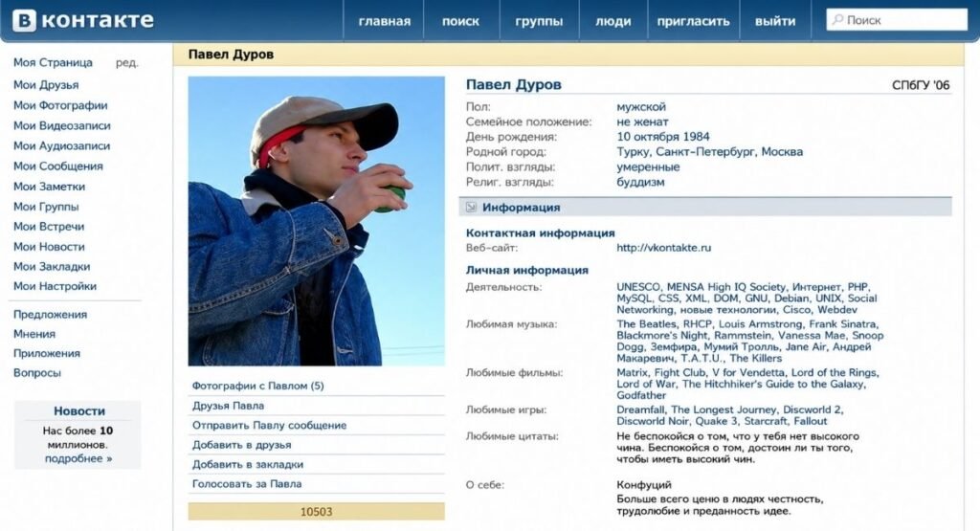Open Мои Новости
Screen dimensions: 980x531
click(x=49, y=247)
